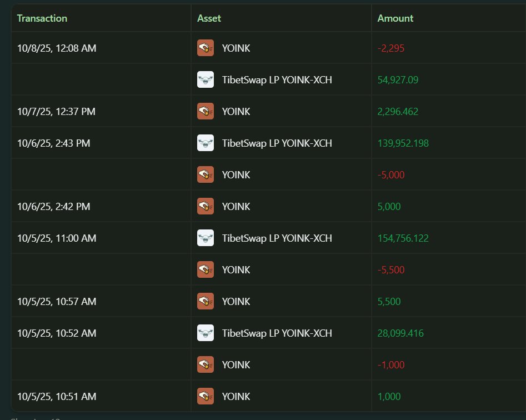The width and height of the screenshot is (526, 420).
Task: Select TibetSwap LP YOINK-XCH beside 154,756.122
Action: pos(277,238)
